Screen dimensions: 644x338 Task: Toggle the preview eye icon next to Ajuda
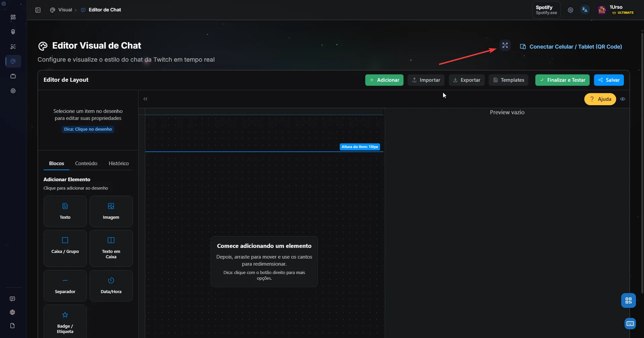coord(623,99)
